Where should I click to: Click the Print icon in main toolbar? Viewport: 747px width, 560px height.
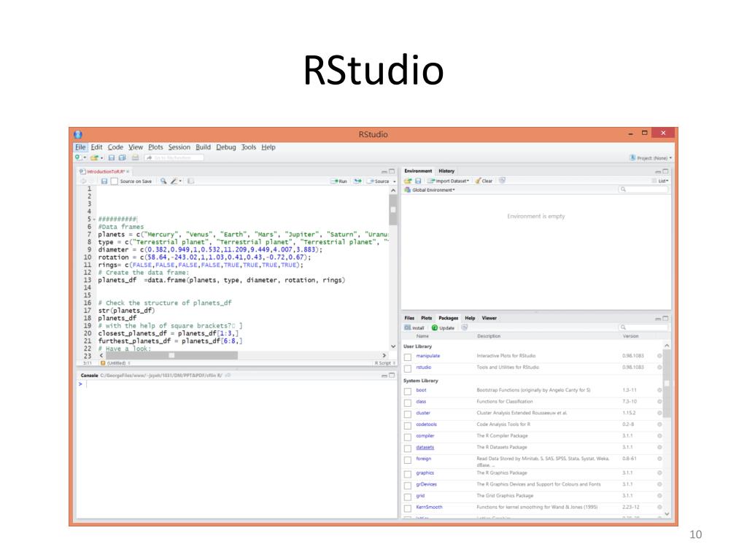point(135,157)
